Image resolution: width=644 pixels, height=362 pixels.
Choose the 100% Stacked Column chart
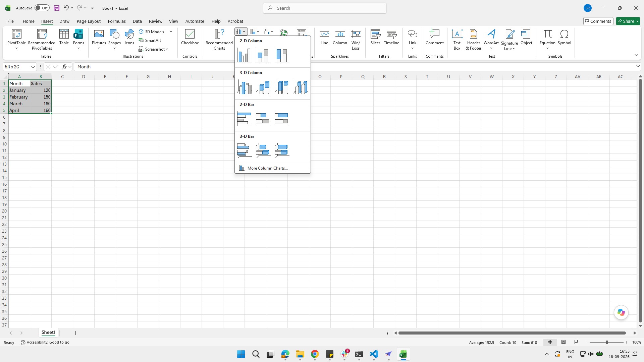[x=282, y=55]
